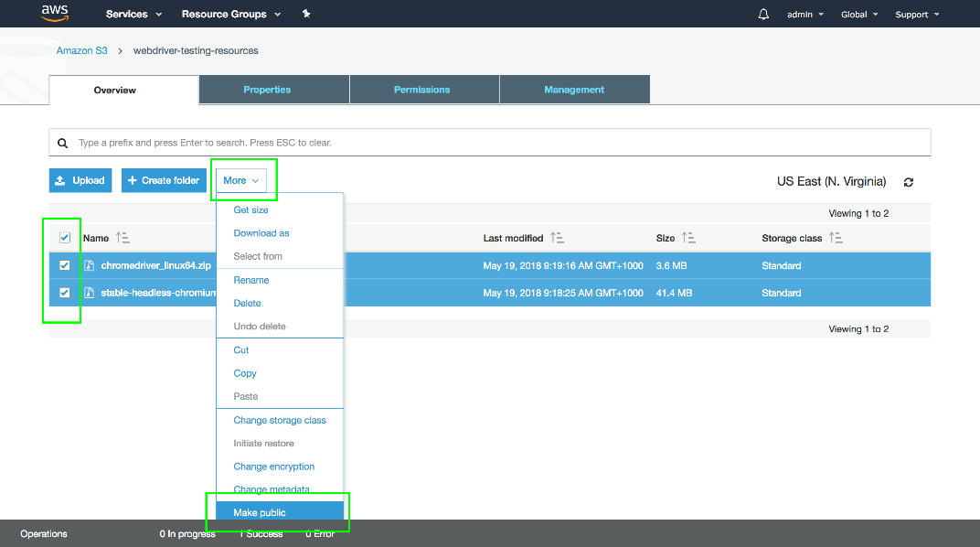The width and height of the screenshot is (980, 547).
Task: Uncheck the chromedriver_linux64.zip checkbox
Action: pyautogui.click(x=64, y=265)
